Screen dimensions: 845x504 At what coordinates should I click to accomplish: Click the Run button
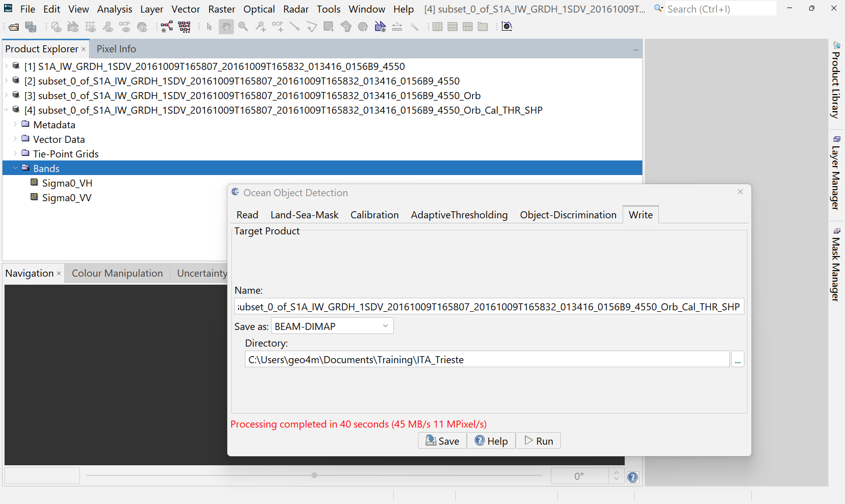(538, 441)
